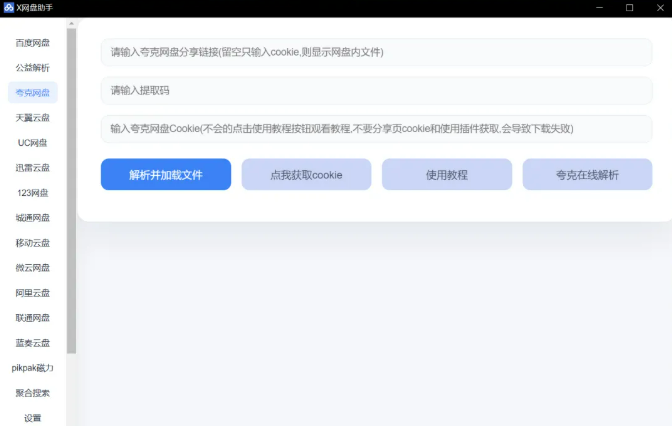This screenshot has width=672, height=426.
Task: Open 设置 at the sidebar bottom
Action: [33, 417]
